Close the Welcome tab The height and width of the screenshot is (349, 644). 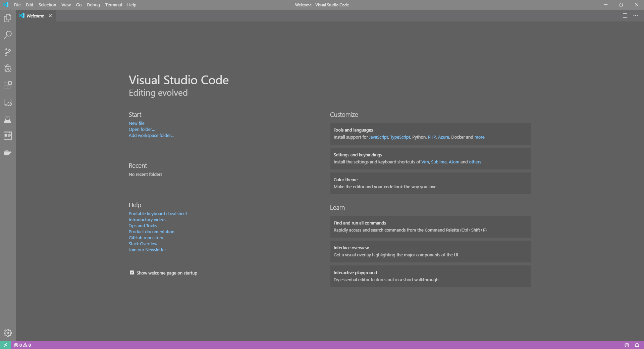pyautogui.click(x=50, y=16)
